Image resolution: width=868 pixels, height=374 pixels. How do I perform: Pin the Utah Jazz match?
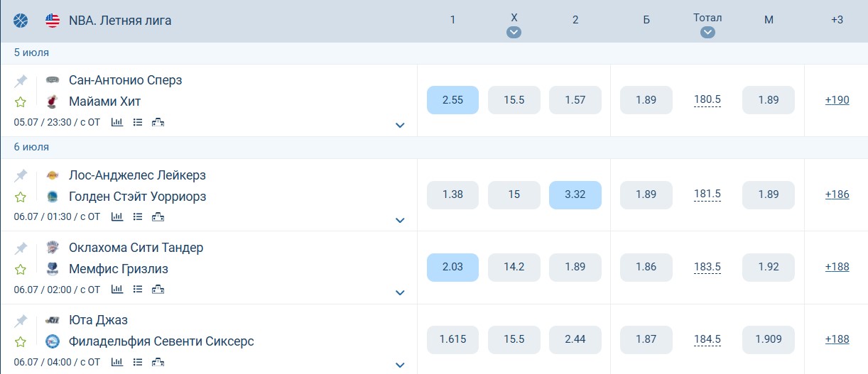(x=21, y=321)
